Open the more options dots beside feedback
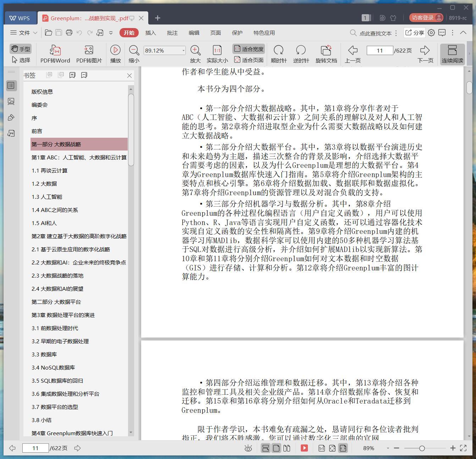 coord(453,33)
